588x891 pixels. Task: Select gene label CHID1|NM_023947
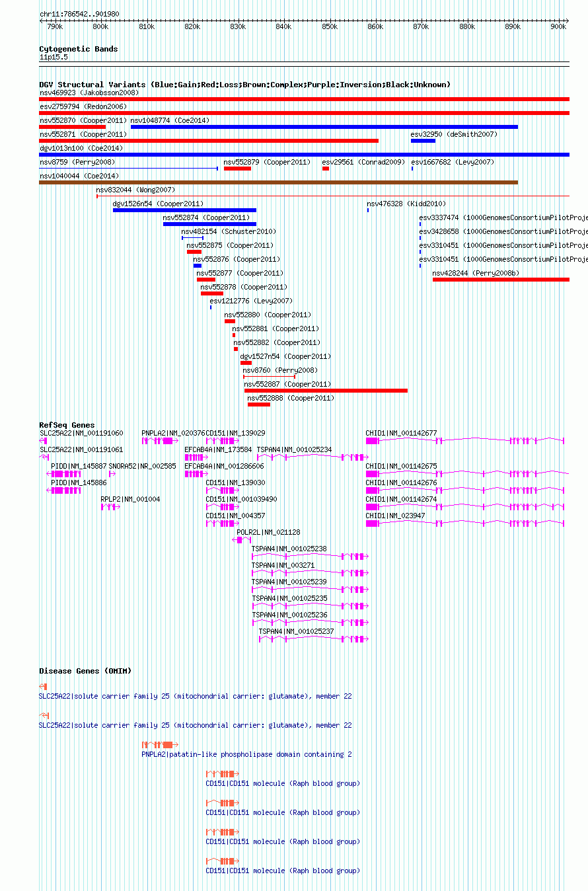(396, 516)
